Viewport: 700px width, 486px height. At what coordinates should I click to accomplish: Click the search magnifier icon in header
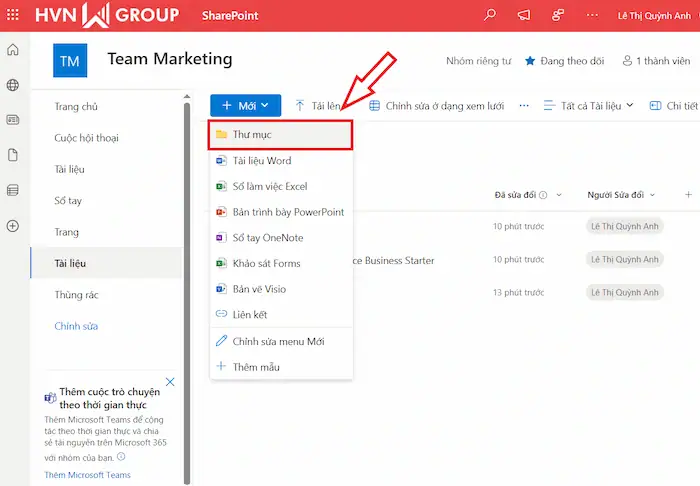[x=489, y=15]
